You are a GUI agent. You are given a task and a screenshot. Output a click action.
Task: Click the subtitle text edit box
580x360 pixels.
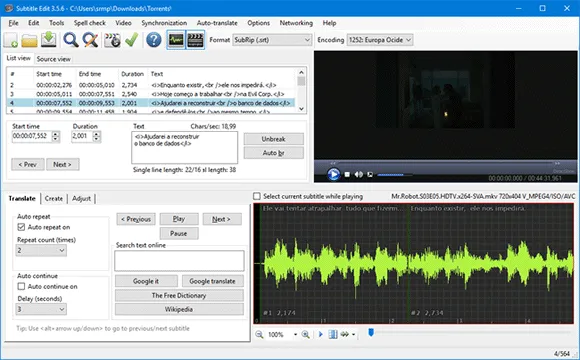click(x=185, y=147)
